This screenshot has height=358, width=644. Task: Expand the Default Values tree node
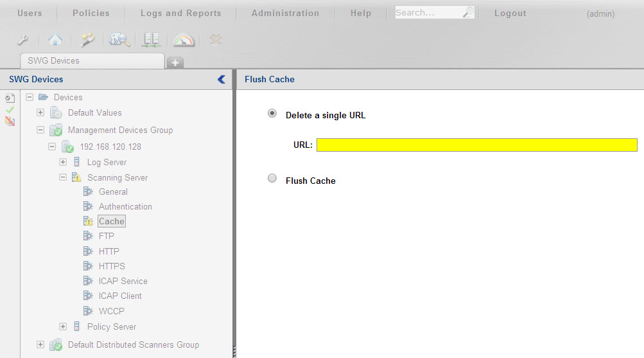pyautogui.click(x=40, y=112)
